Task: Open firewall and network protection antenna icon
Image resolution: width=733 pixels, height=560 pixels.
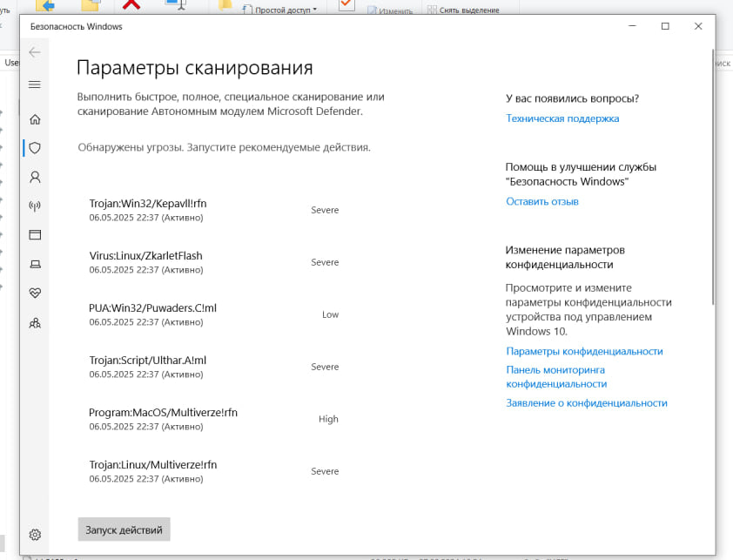Action: click(x=35, y=206)
